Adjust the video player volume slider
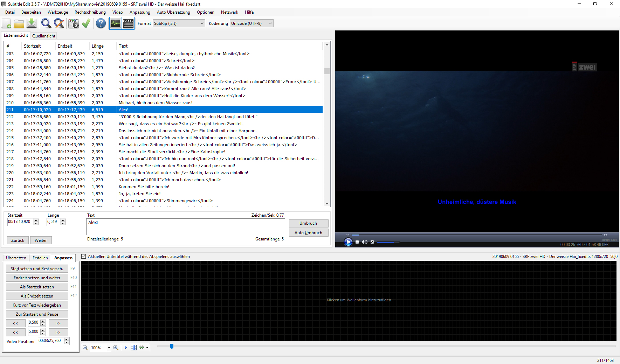620x364 pixels. pyautogui.click(x=388, y=242)
